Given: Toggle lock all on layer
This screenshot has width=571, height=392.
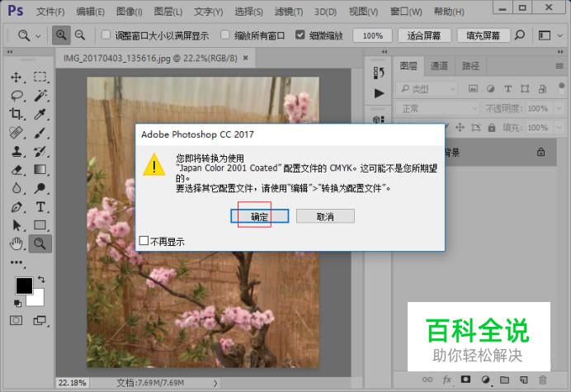Looking at the screenshot, I should (x=492, y=128).
